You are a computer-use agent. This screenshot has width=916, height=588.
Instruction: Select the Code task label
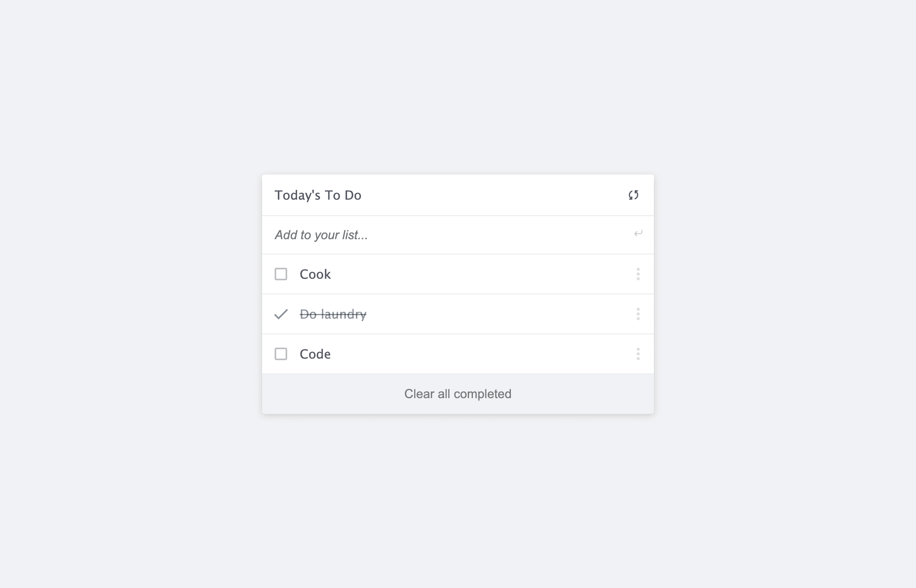(x=315, y=354)
